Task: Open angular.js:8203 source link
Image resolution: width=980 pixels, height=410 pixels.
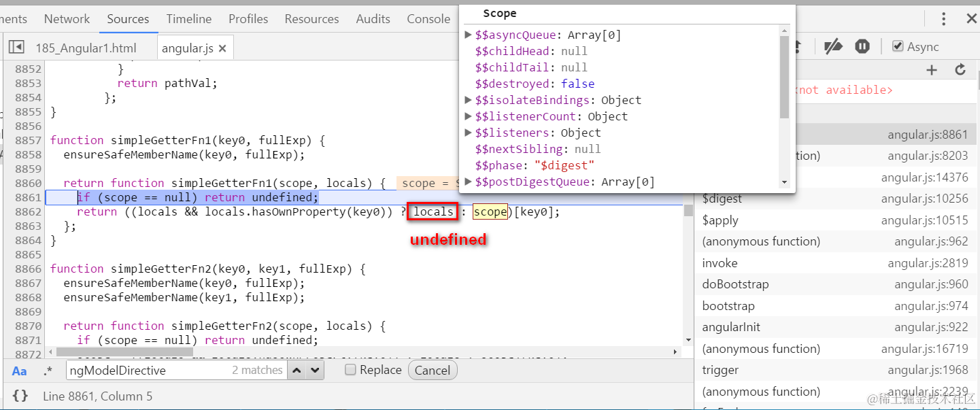Action: (928, 156)
